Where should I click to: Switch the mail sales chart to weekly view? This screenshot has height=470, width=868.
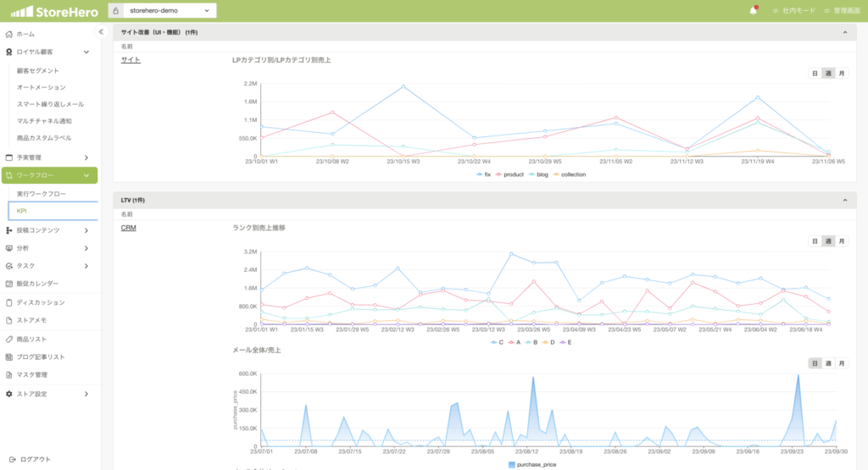(828, 363)
